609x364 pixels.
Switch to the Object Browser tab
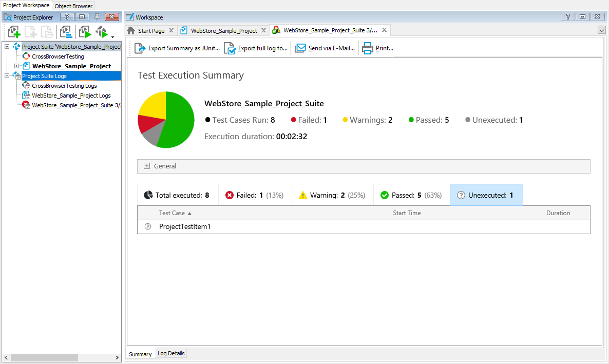tap(73, 6)
